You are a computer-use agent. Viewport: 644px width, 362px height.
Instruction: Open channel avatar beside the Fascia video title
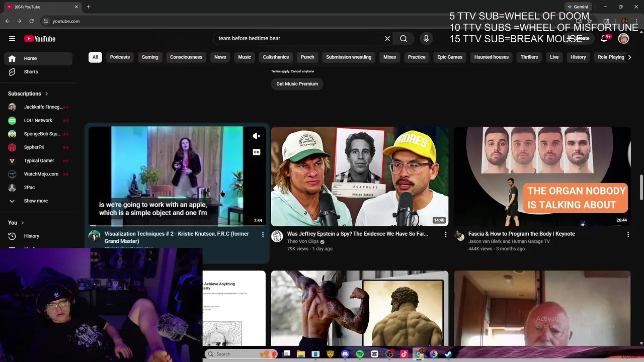[460, 236]
